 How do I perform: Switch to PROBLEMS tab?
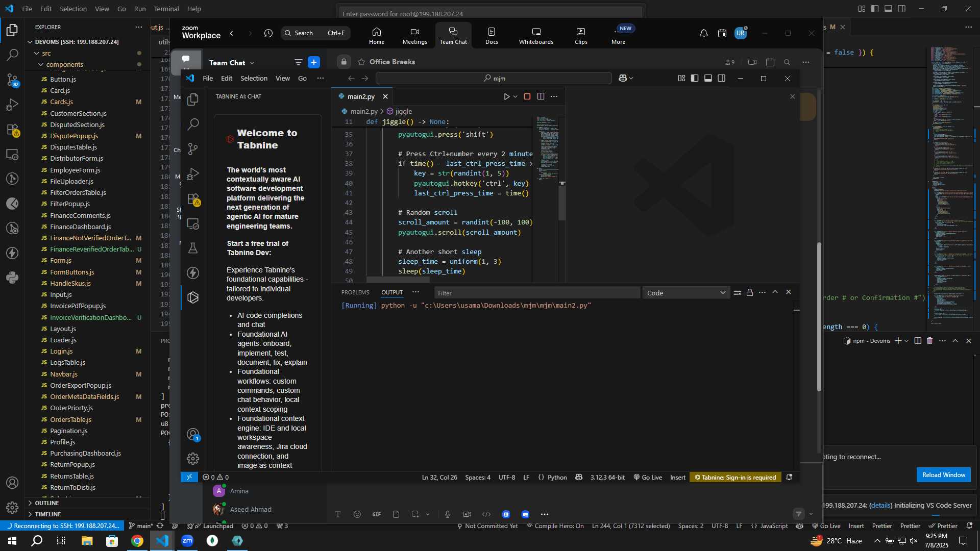tap(355, 292)
